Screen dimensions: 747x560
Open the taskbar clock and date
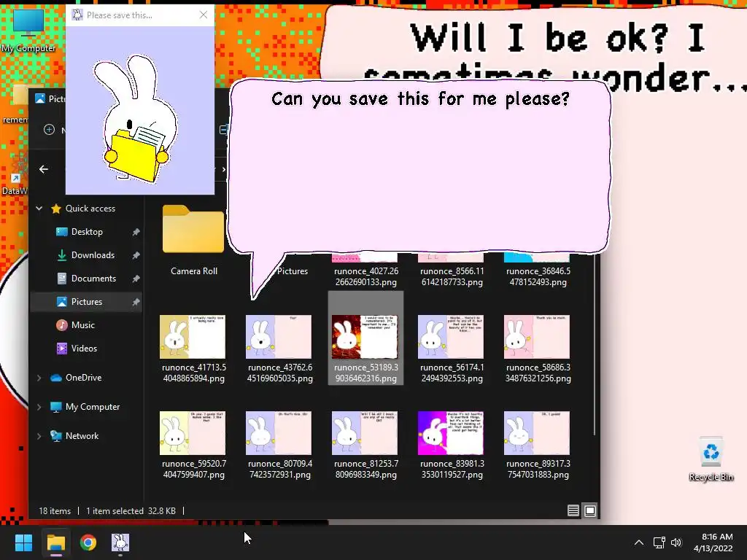click(713, 542)
